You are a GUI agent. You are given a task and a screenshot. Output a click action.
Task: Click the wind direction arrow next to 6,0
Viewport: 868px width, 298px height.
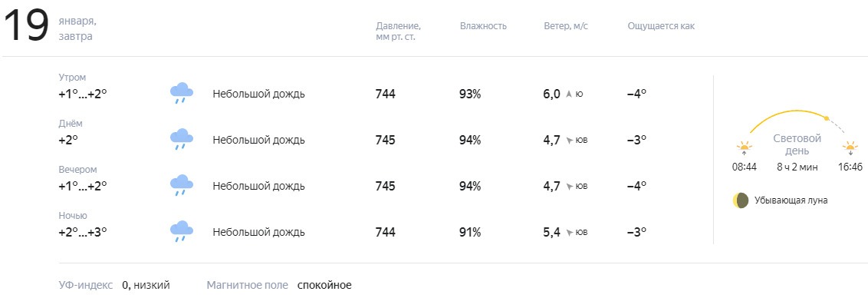coord(568,94)
